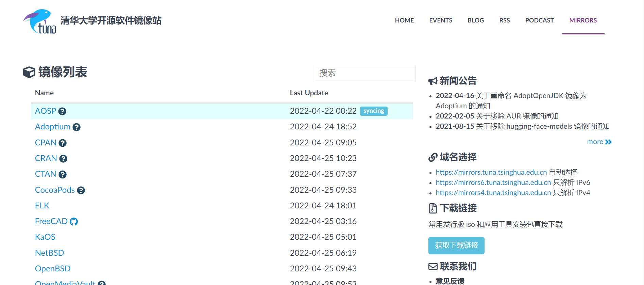The height and width of the screenshot is (285, 644).
Task: Go to the EVENTS page
Action: 440,20
